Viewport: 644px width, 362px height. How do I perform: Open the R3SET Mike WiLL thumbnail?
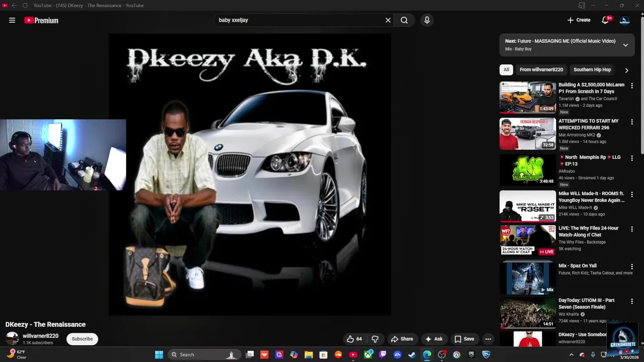pyautogui.click(x=528, y=206)
